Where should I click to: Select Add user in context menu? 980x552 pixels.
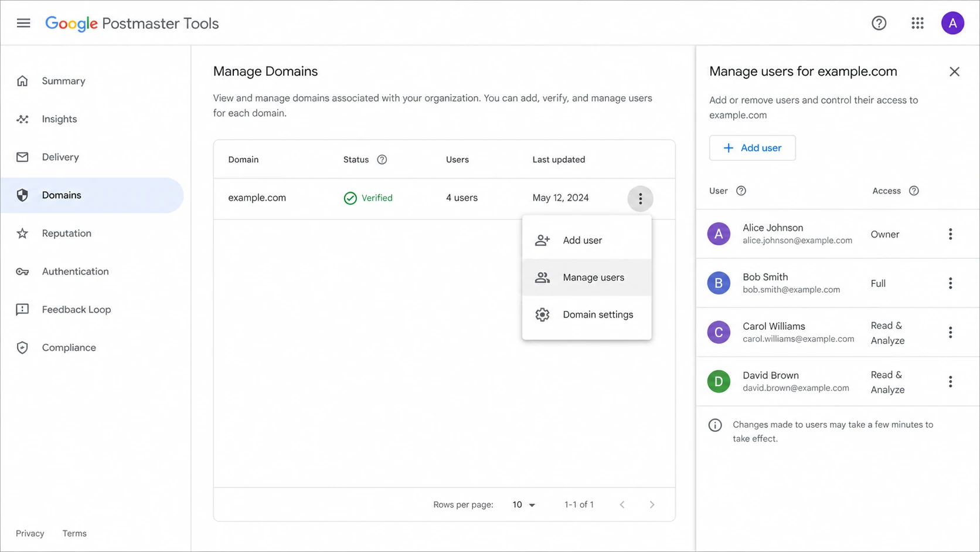pyautogui.click(x=587, y=241)
